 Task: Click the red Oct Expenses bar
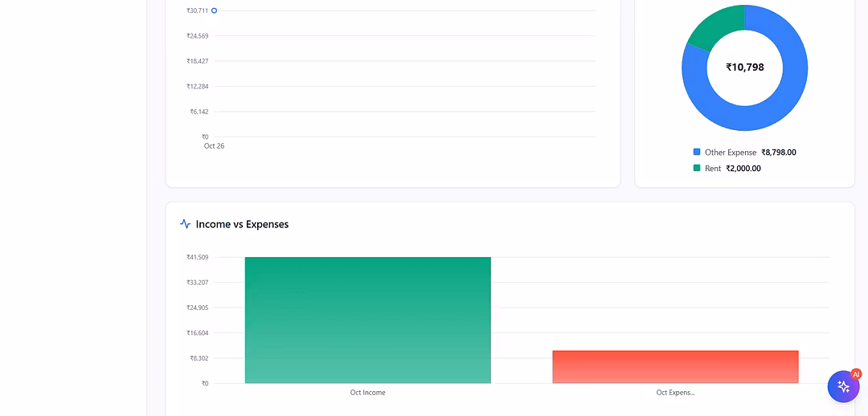[x=675, y=366]
